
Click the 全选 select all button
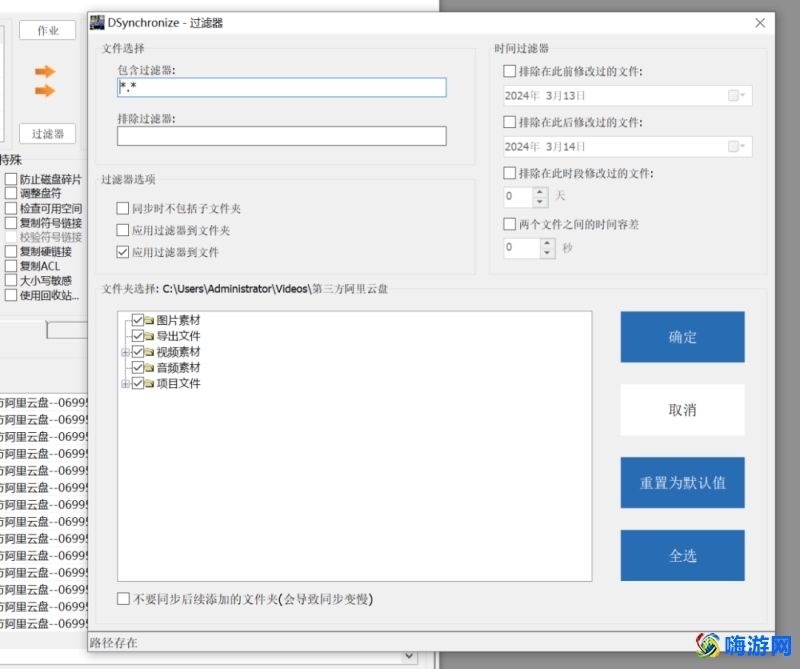(x=682, y=555)
